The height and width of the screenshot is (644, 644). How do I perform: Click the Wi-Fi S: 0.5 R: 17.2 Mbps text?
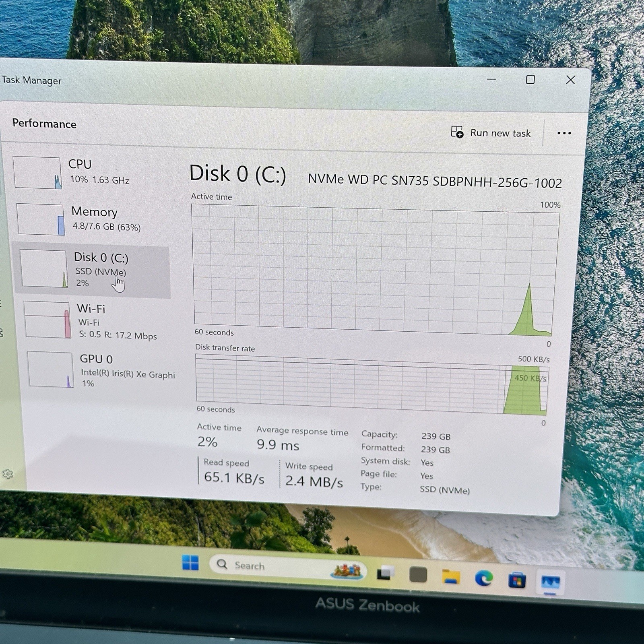(x=118, y=335)
